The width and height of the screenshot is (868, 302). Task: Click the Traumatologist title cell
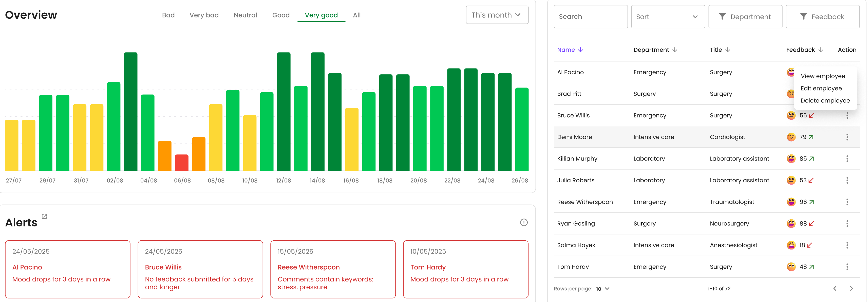(732, 202)
